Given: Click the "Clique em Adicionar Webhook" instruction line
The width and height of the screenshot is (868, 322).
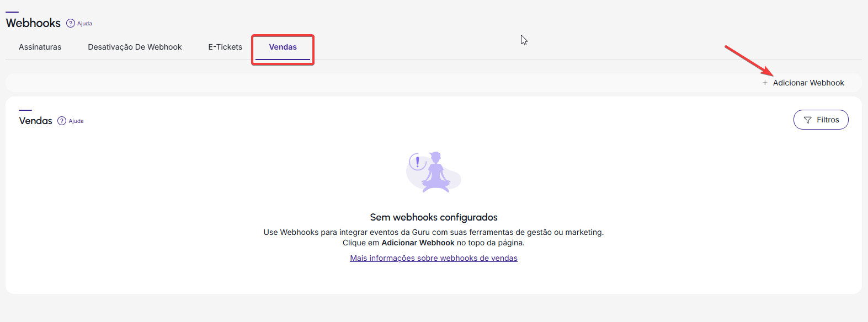Looking at the screenshot, I should (x=434, y=243).
